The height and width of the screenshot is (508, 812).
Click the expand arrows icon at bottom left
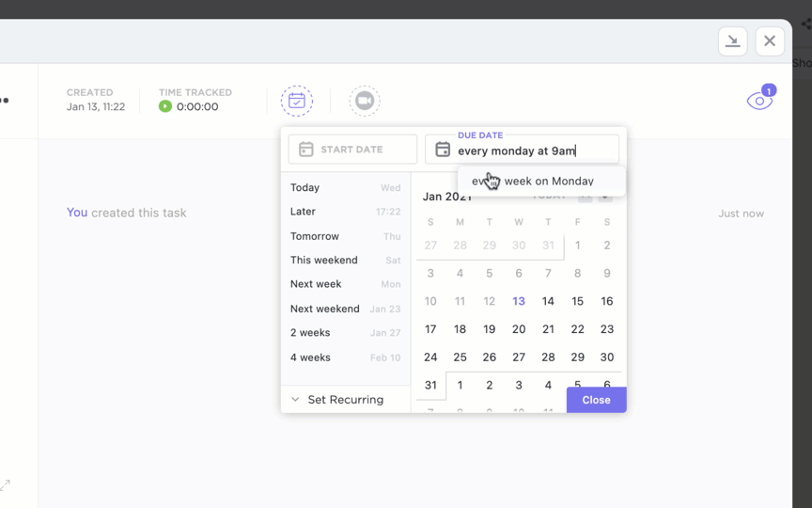click(x=5, y=484)
